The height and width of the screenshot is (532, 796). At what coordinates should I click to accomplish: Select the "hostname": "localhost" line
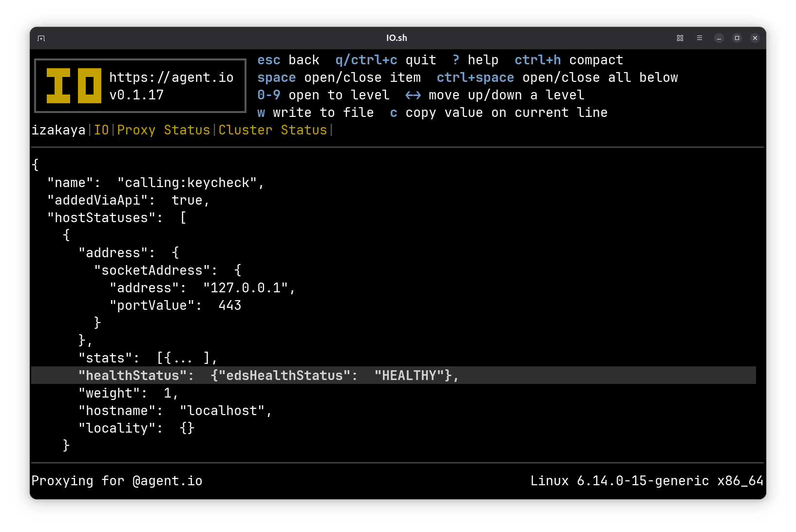coord(175,411)
